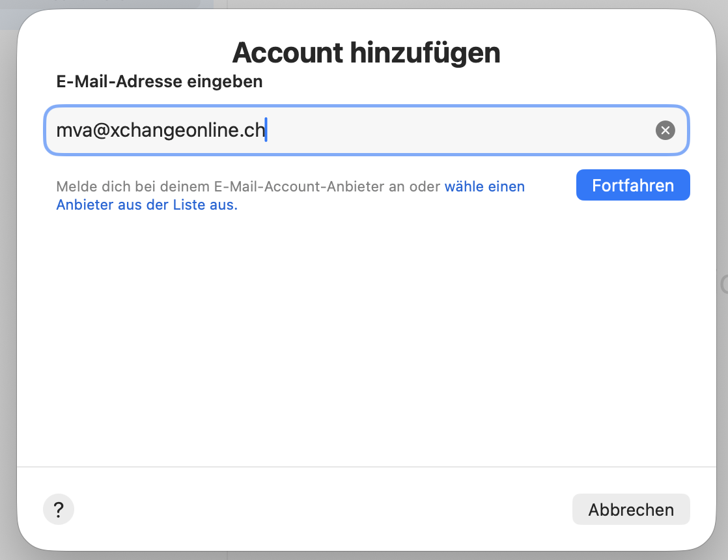
Task: Click the "Melde dich bei deinem" hint text
Action: [x=117, y=187]
